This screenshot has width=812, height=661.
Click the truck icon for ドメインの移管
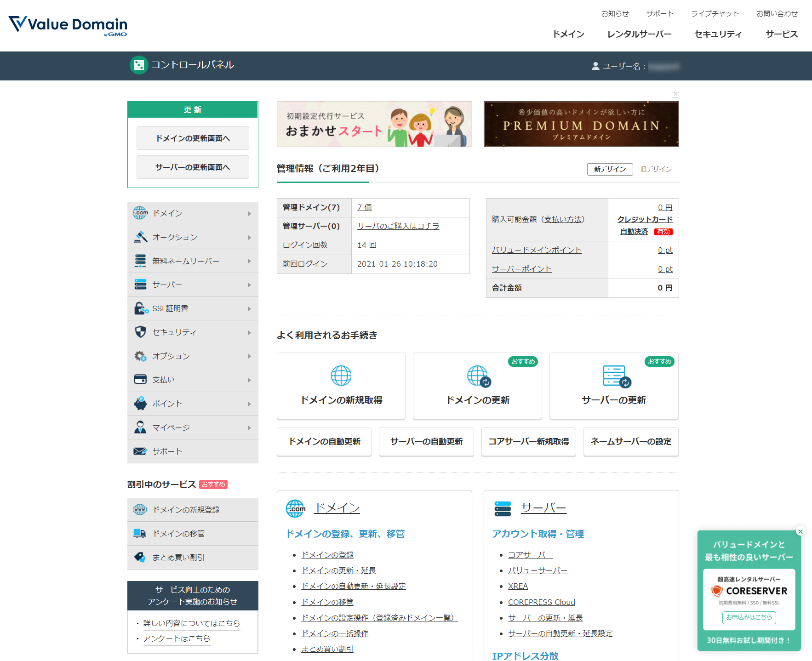[x=140, y=533]
